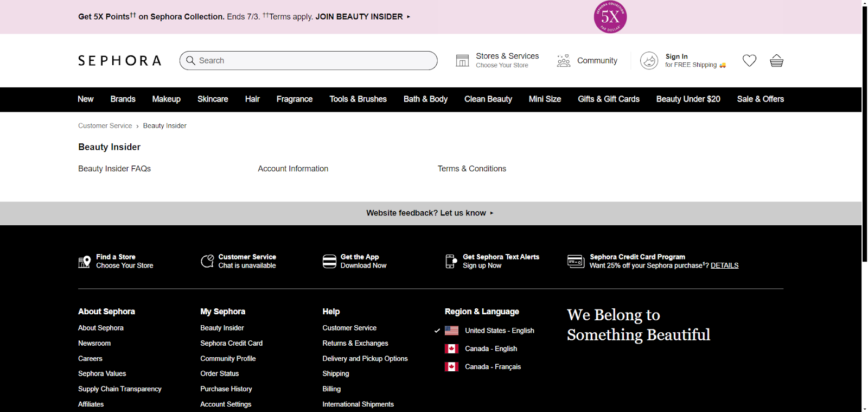Click the Text Alerts phone icon

coord(451,261)
